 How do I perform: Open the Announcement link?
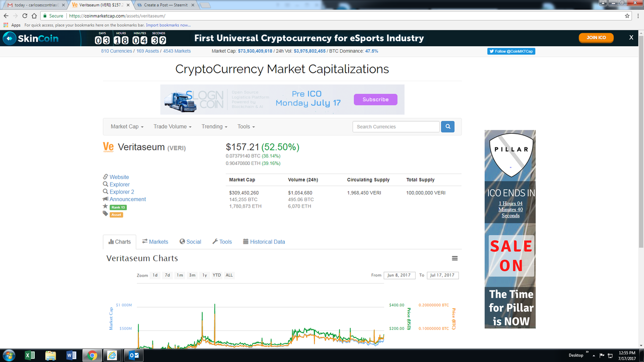128,199
